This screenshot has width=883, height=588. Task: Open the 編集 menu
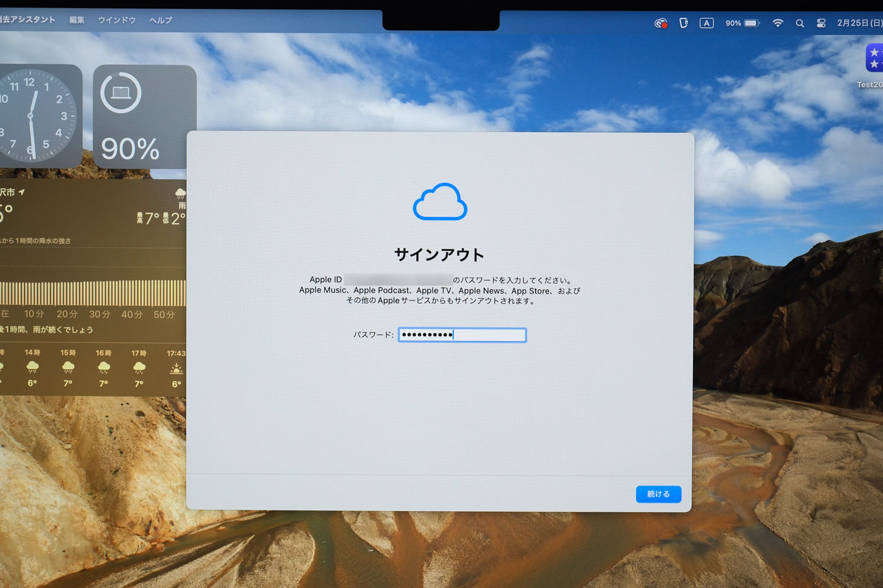point(77,20)
